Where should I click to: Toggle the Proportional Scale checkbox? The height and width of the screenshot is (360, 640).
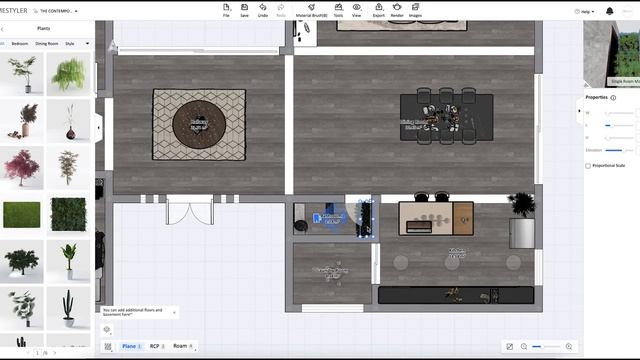pos(588,166)
